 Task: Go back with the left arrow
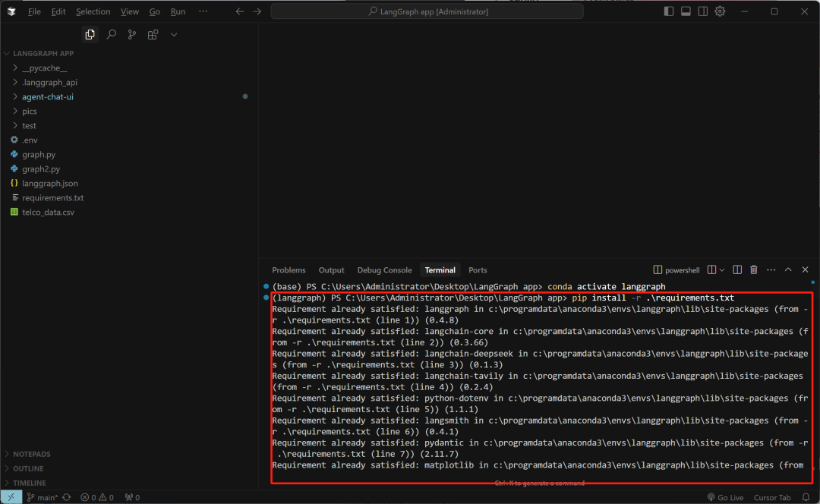coord(239,11)
